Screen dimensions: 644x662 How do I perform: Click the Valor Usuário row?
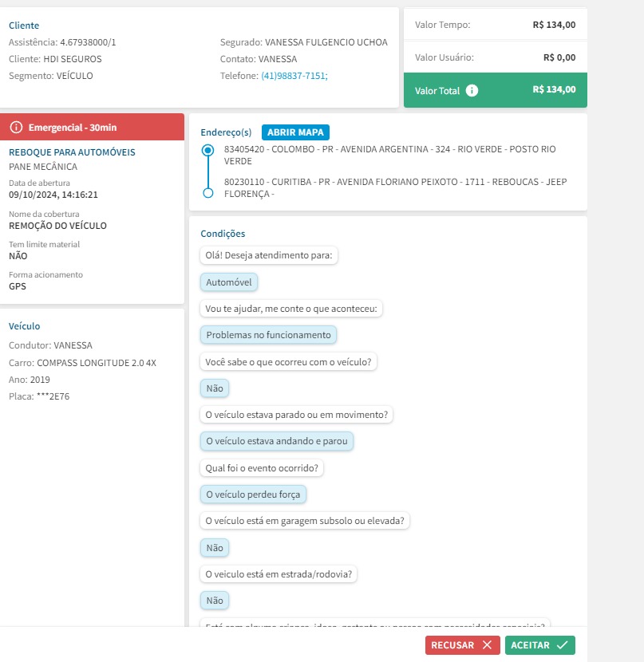[x=495, y=57]
